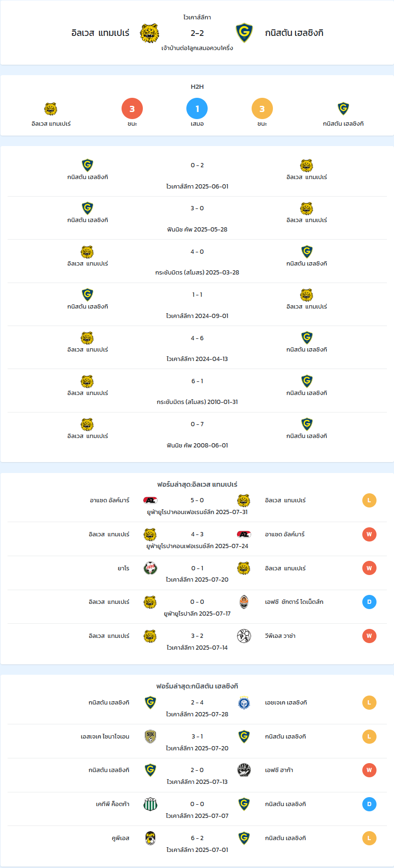394x868 pixels.
Task: Open the 4-6 match dated 2024-04-13
Action: (197, 348)
